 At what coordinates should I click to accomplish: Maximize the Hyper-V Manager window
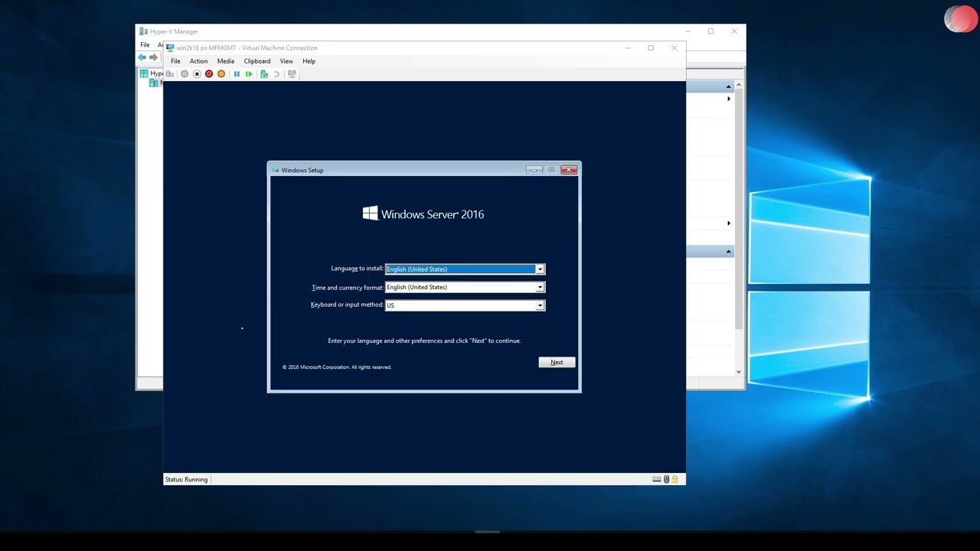click(710, 31)
